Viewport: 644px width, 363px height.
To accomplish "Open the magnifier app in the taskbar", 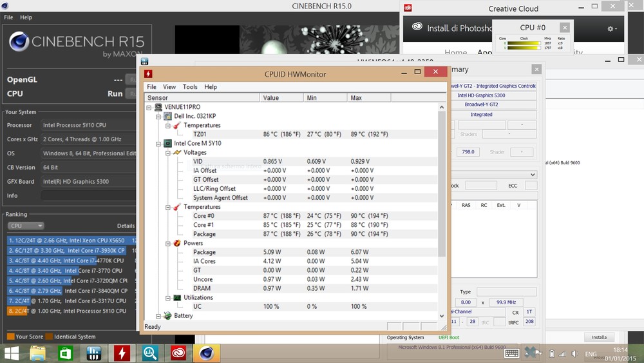I will tap(150, 353).
